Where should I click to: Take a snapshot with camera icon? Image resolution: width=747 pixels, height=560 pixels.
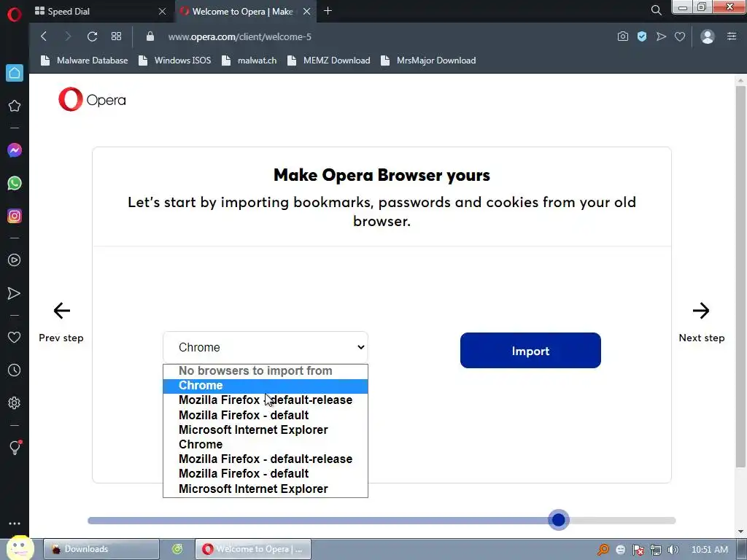point(623,36)
